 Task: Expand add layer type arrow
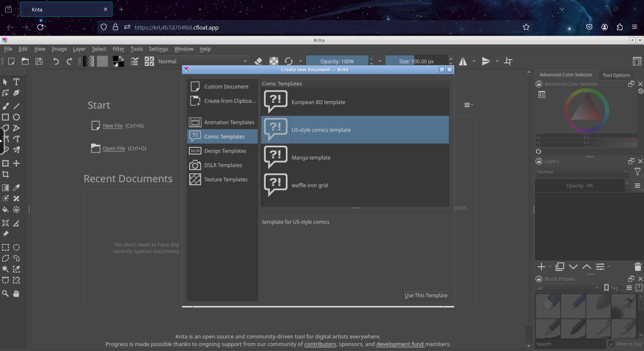550,267
